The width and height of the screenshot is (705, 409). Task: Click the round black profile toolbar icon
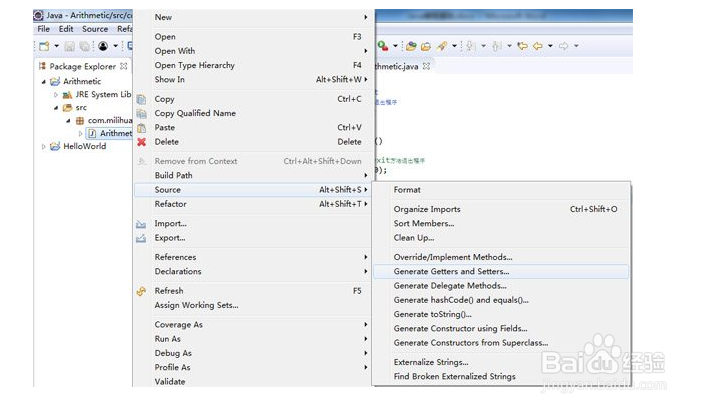click(103, 46)
